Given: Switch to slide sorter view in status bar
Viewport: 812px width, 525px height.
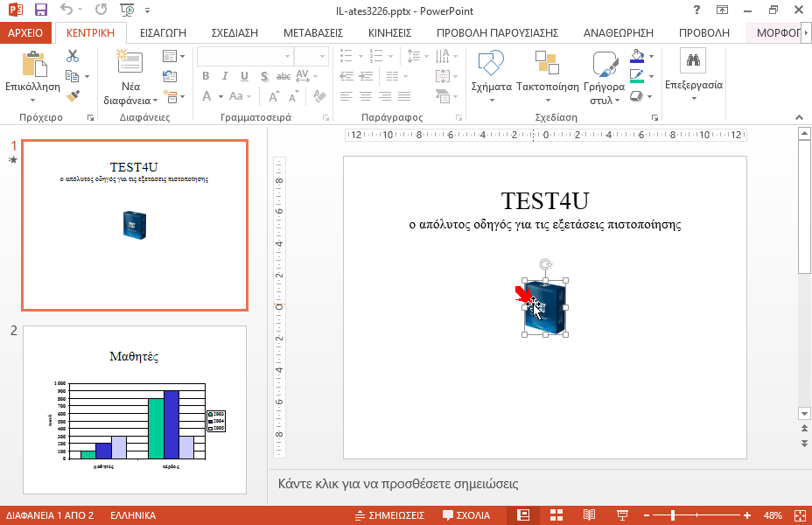Looking at the screenshot, I should point(556,515).
